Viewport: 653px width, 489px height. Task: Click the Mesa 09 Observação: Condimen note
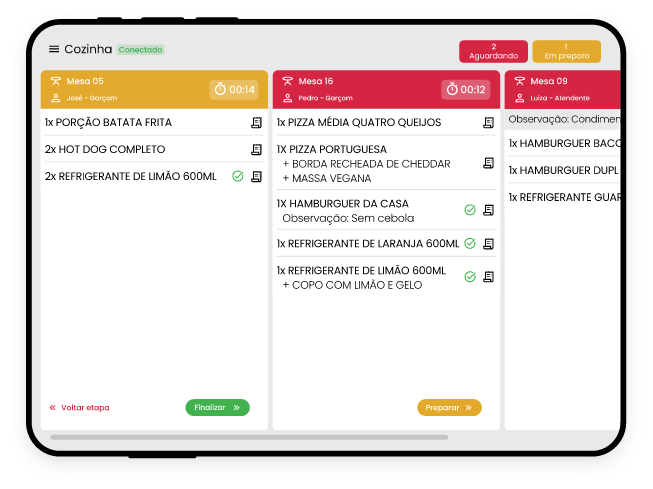click(564, 120)
